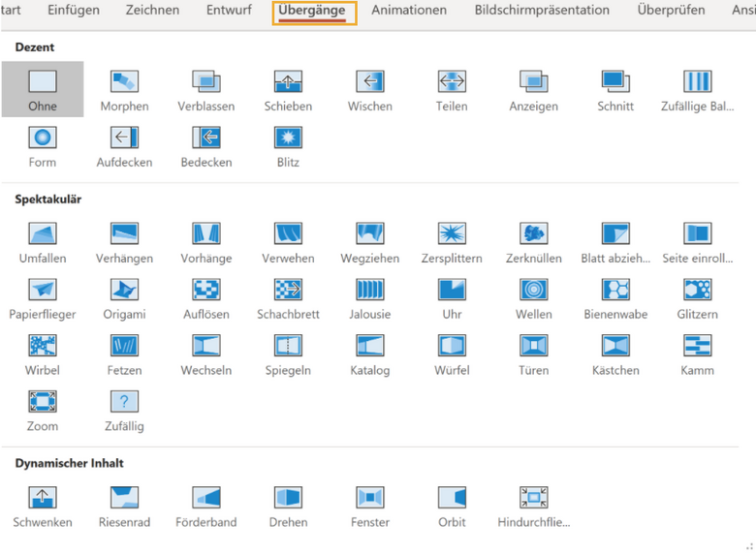
Task: Apply the Würfel transition
Action: pyautogui.click(x=452, y=354)
